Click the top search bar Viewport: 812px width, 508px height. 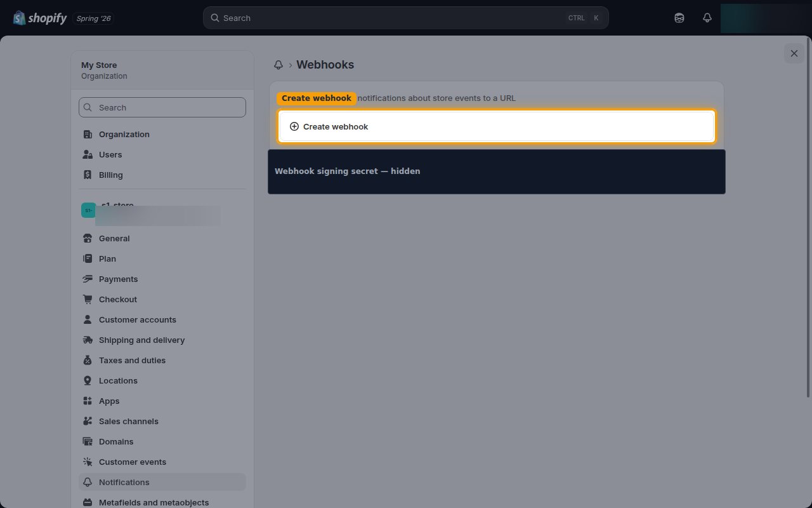[406, 18]
